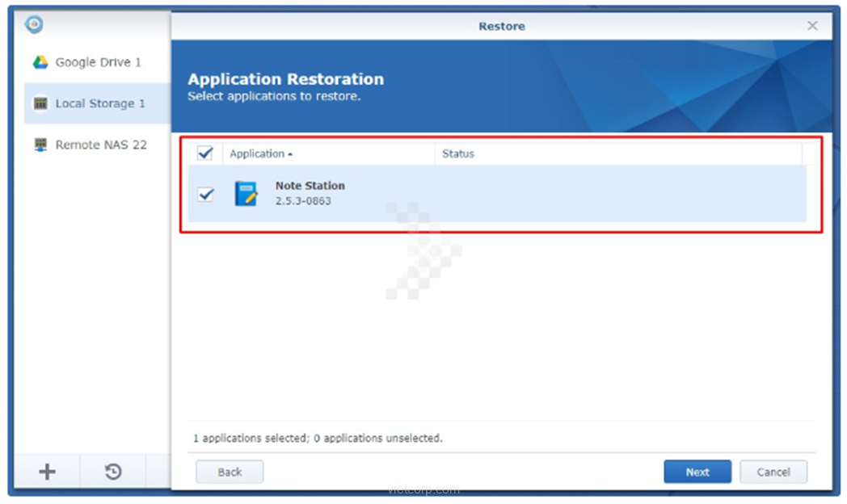Viewport: 847px width, 504px height.
Task: Sort by the Application column arrow
Action: [x=290, y=154]
